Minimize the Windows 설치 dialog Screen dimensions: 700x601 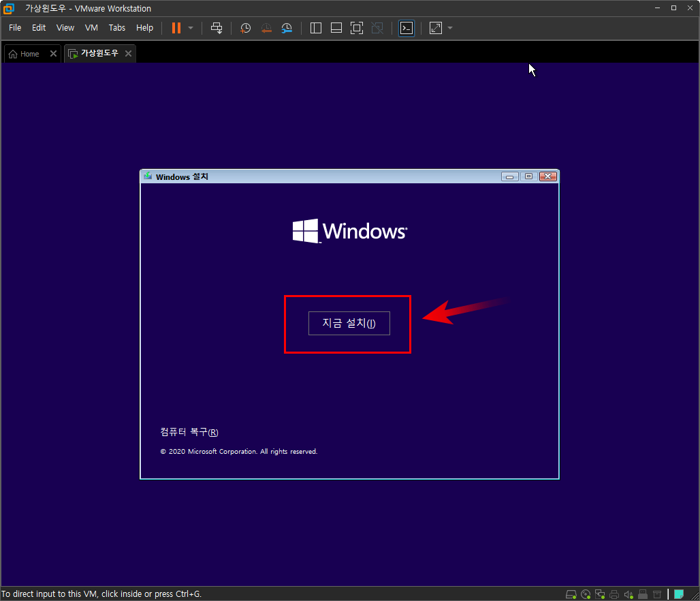tap(509, 176)
